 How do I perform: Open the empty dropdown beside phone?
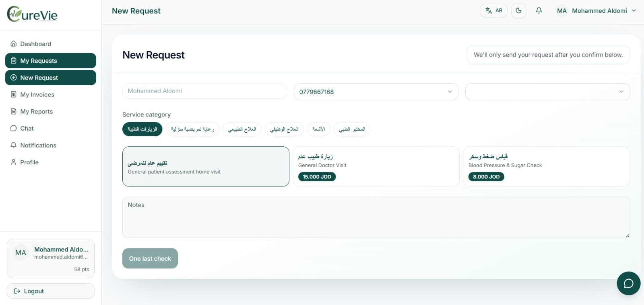pyautogui.click(x=547, y=92)
